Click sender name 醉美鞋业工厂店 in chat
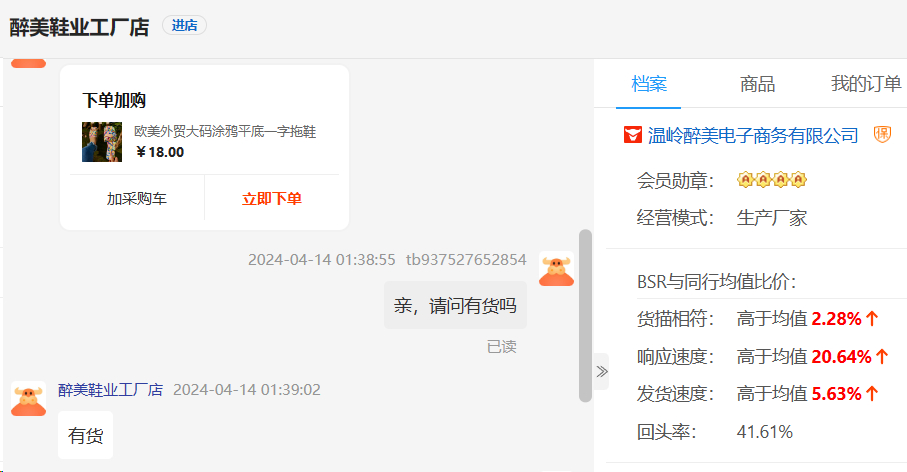This screenshot has width=907, height=472. tap(110, 390)
